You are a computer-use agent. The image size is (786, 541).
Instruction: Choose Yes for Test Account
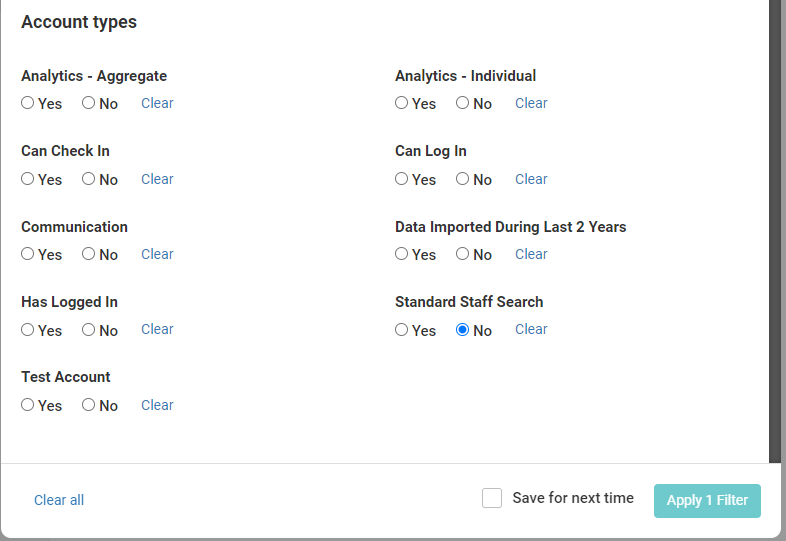(28, 405)
